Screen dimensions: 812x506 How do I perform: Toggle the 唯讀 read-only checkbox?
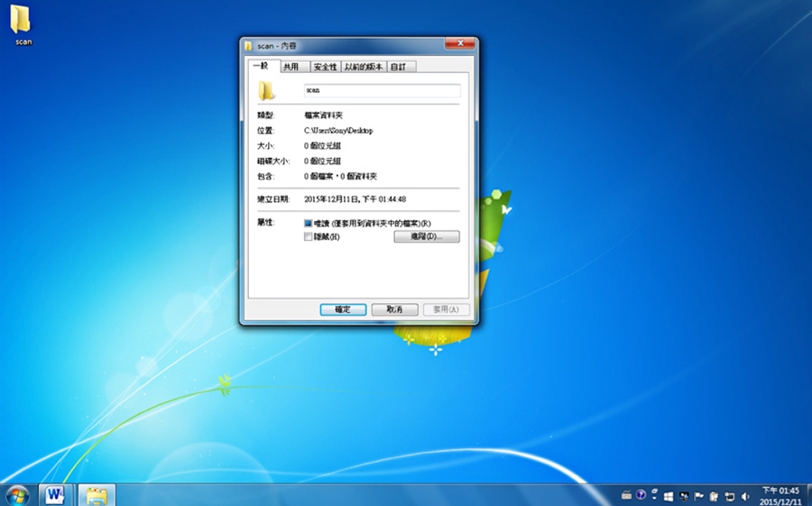[309, 223]
